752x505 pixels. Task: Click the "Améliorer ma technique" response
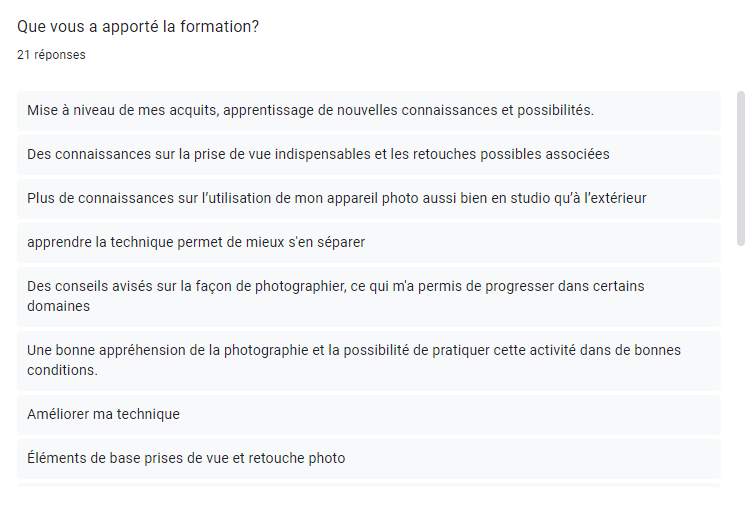coord(103,414)
